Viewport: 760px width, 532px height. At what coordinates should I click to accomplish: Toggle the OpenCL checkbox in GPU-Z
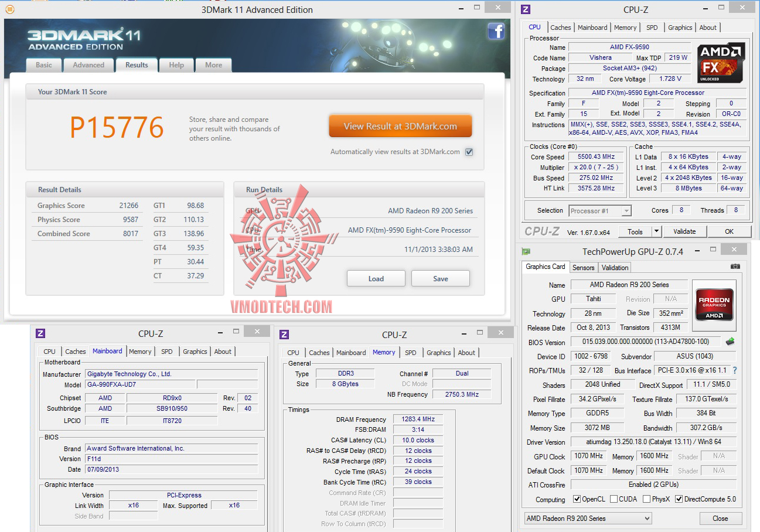[578, 499]
